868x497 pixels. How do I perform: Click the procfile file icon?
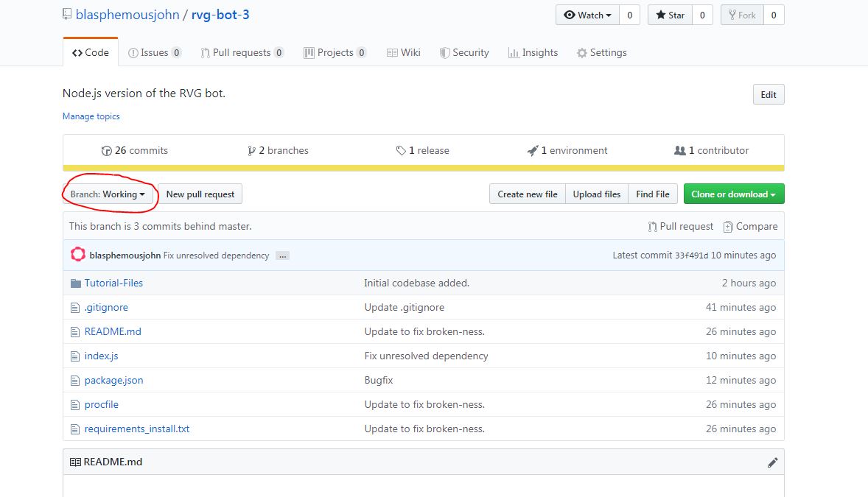tap(75, 405)
